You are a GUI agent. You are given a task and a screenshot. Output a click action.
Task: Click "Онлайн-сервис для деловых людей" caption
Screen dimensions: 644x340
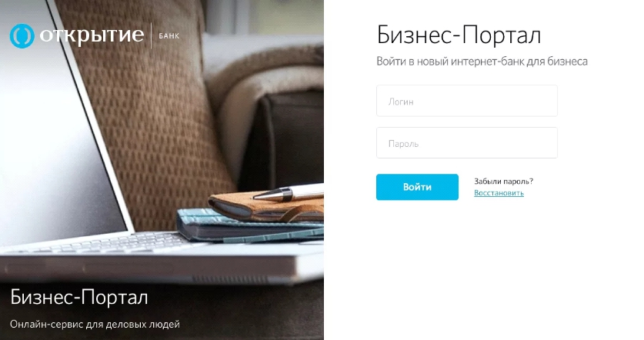click(x=95, y=325)
